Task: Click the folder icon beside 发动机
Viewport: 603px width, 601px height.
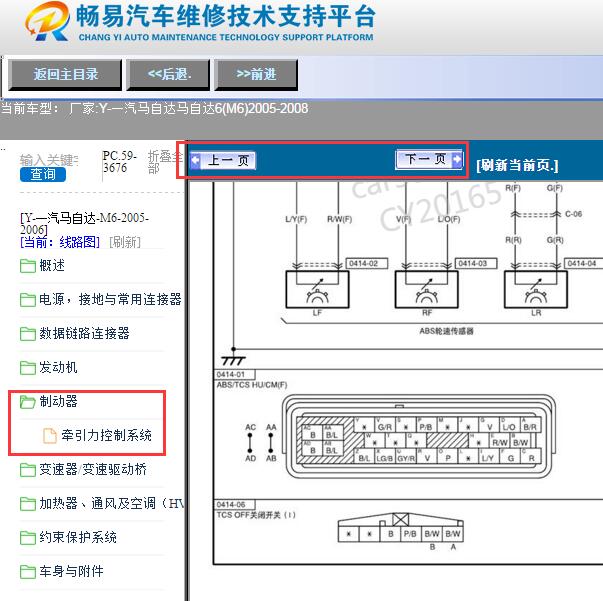Action: point(28,368)
